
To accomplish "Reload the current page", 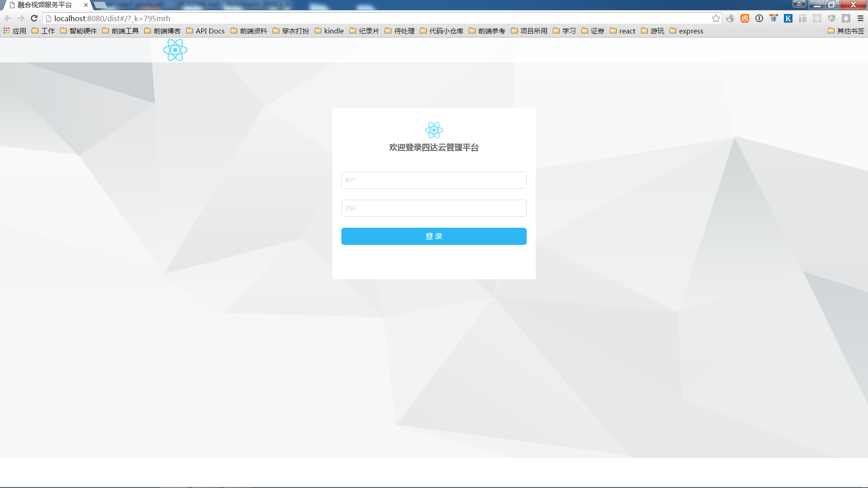I will (x=34, y=19).
